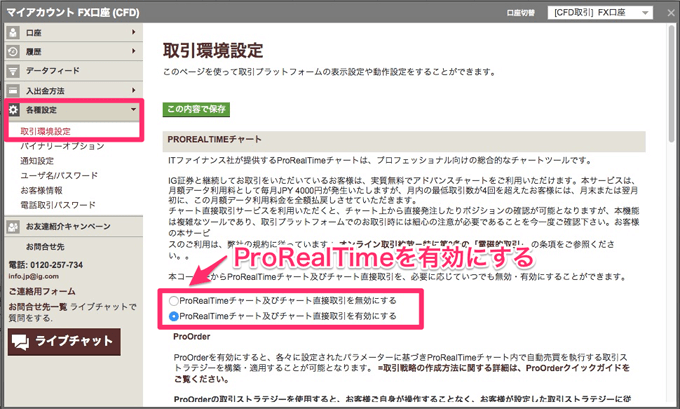Click the お問合せ先 label in sidebar
Image resolution: width=680 pixels, height=409 pixels.
[x=45, y=247]
